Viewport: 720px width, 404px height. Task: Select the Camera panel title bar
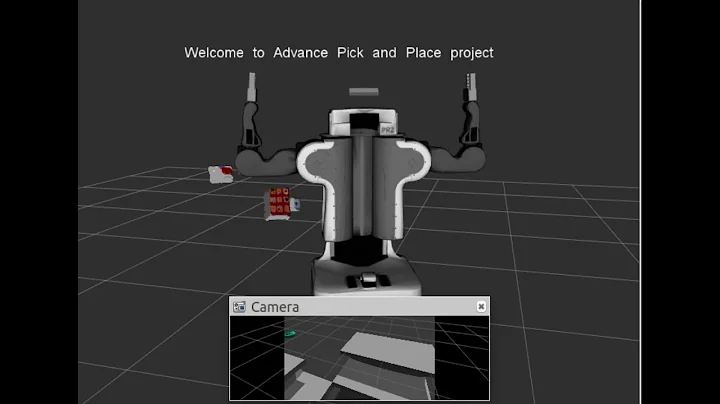pos(359,307)
